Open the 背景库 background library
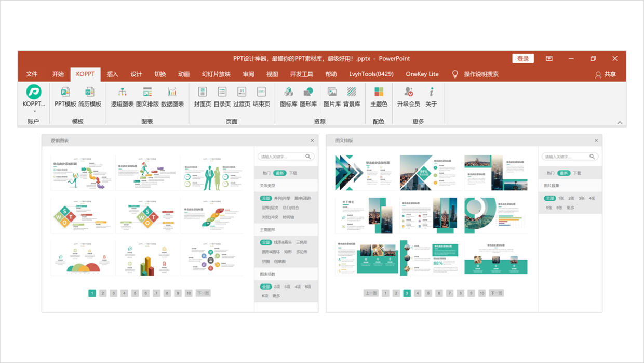This screenshot has height=363, width=644. coord(352,97)
